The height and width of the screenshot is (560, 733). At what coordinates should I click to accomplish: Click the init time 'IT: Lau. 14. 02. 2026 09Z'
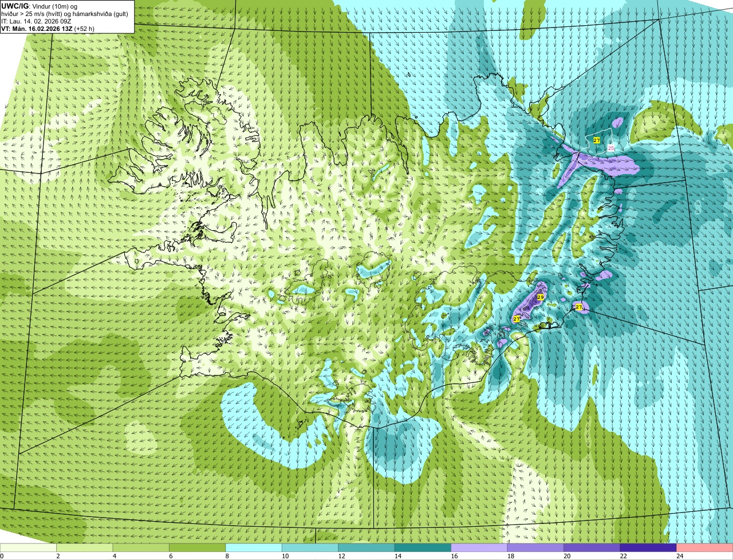click(36, 21)
